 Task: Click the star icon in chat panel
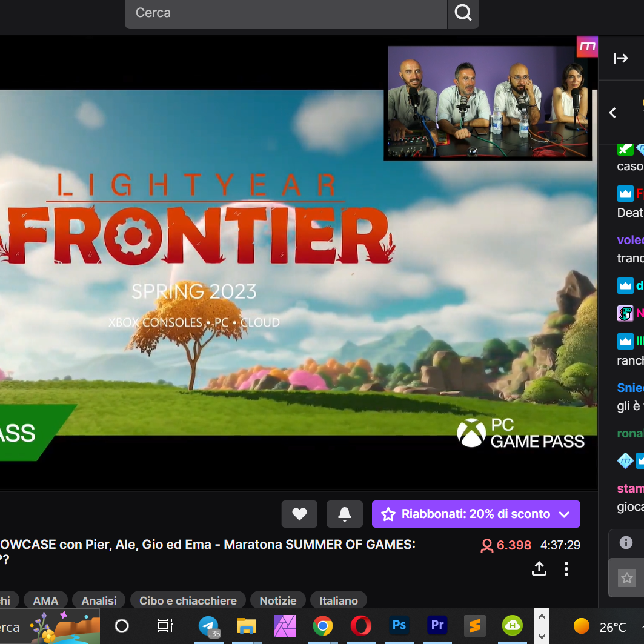(x=627, y=579)
